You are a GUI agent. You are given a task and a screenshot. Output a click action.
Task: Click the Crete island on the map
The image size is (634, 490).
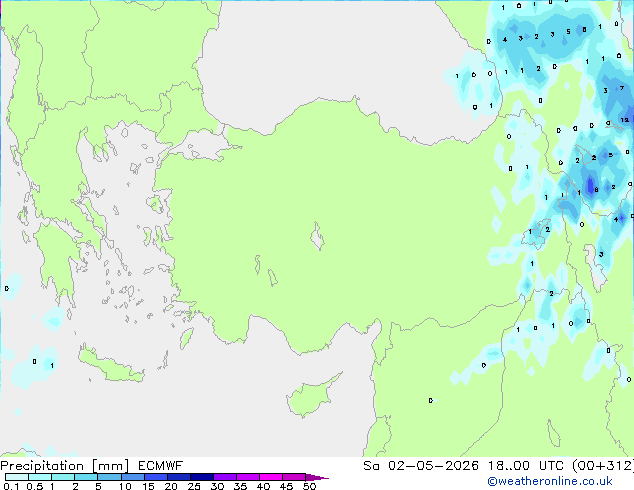[x=110, y=365]
